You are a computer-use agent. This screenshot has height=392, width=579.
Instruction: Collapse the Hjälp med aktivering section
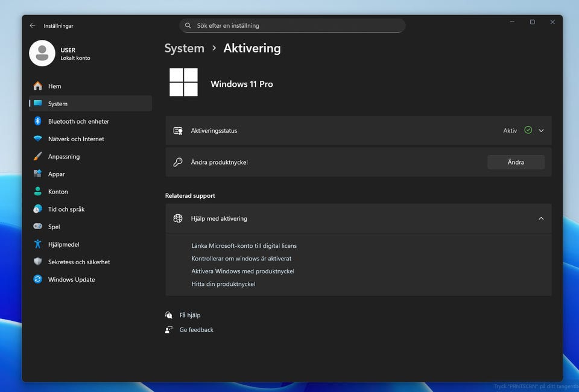[x=541, y=218]
